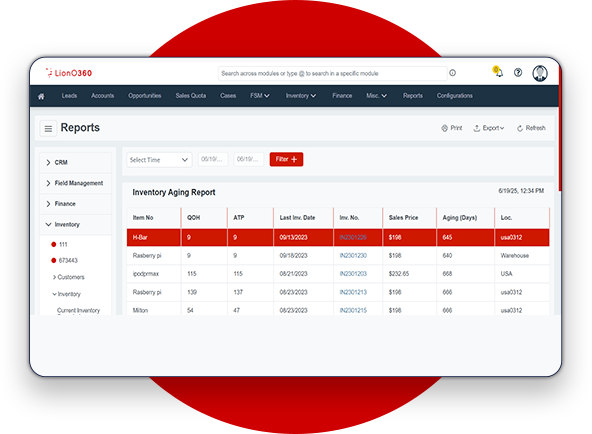The image size is (592, 434).
Task: Open the help question mark icon
Action: (518, 72)
